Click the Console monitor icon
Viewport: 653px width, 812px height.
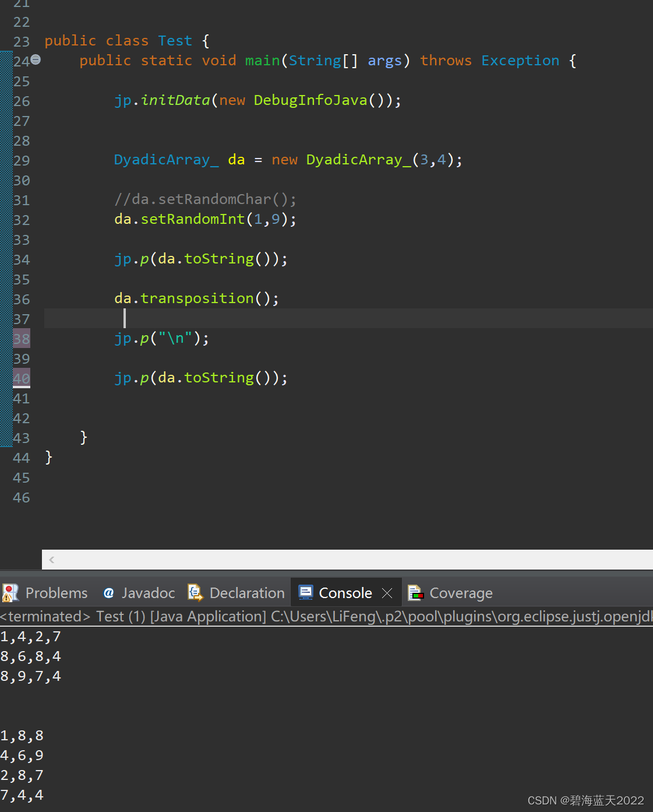(x=306, y=592)
